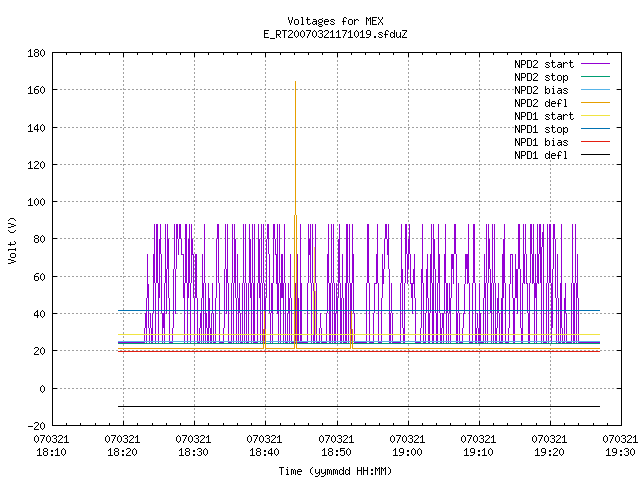
Task: Click the purple NPD2 start legend line
Action: [596, 64]
